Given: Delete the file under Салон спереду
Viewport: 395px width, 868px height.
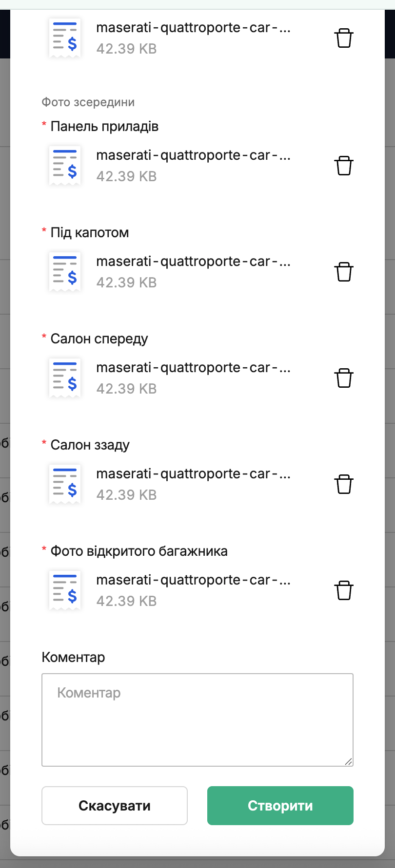Looking at the screenshot, I should (x=344, y=378).
